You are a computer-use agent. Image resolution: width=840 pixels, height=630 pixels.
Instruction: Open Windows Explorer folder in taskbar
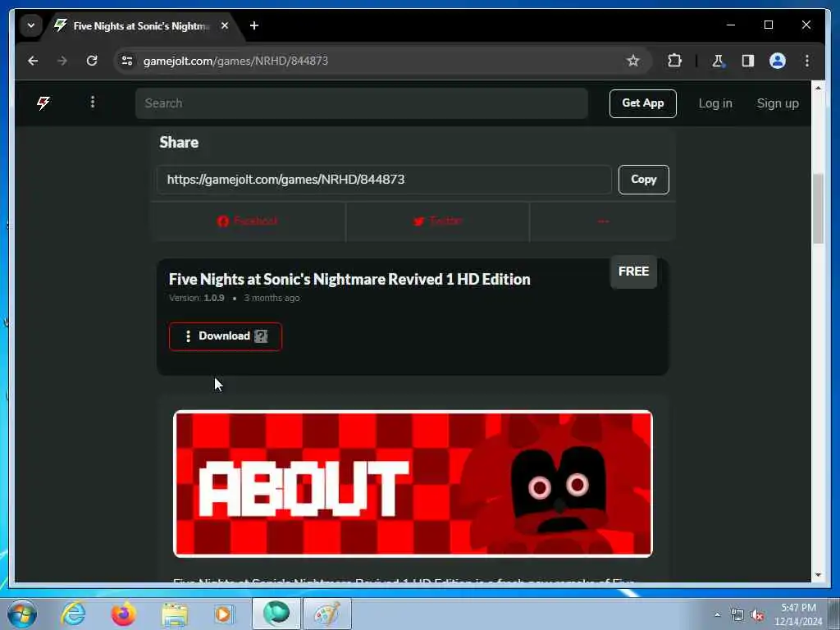175,614
